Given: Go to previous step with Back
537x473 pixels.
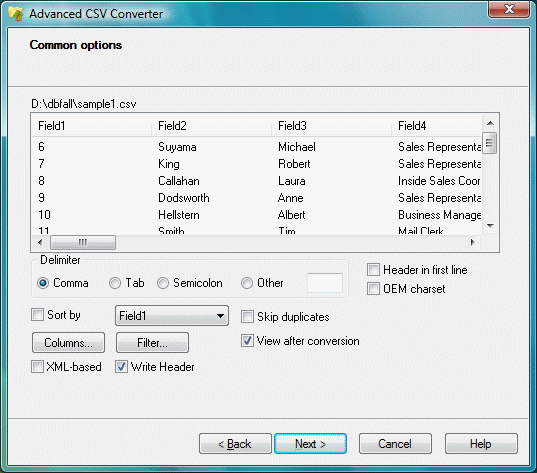Looking at the screenshot, I should tap(235, 444).
